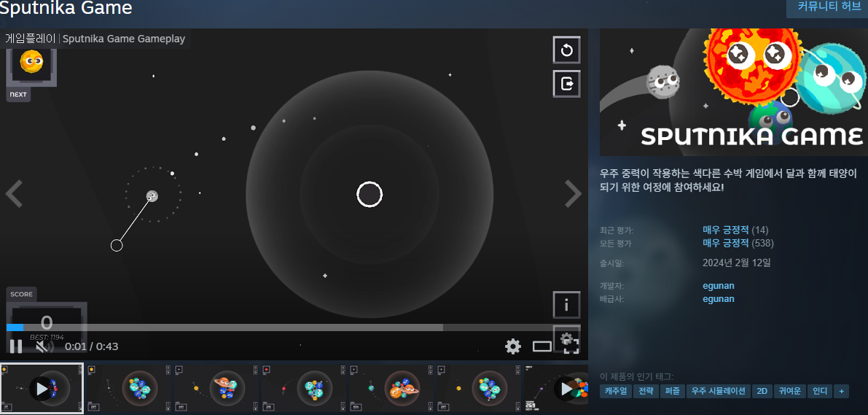This screenshot has height=415, width=868.
Task: Click the 출시일: label
Action: point(612,263)
